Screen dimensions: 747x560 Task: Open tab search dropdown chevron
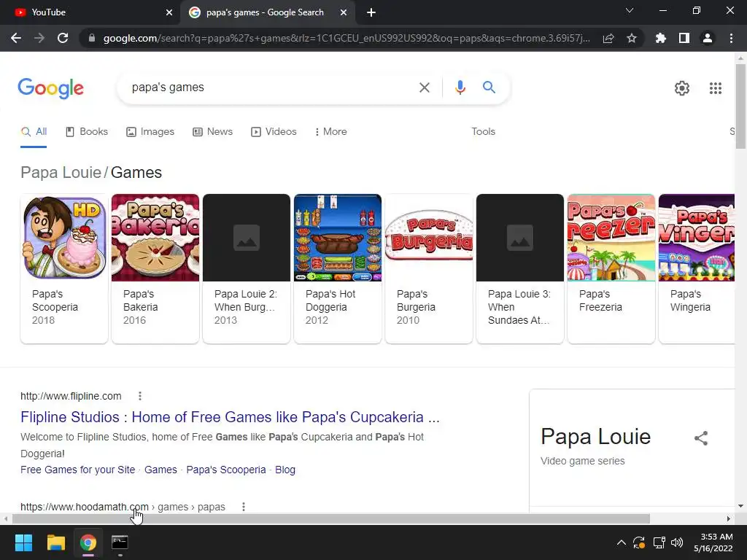click(x=630, y=10)
